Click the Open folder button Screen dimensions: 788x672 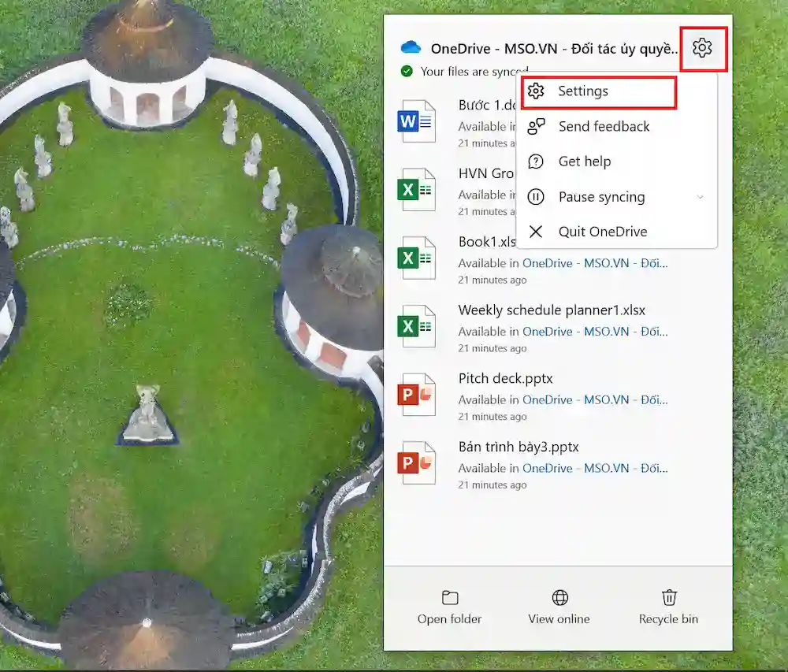(449, 607)
